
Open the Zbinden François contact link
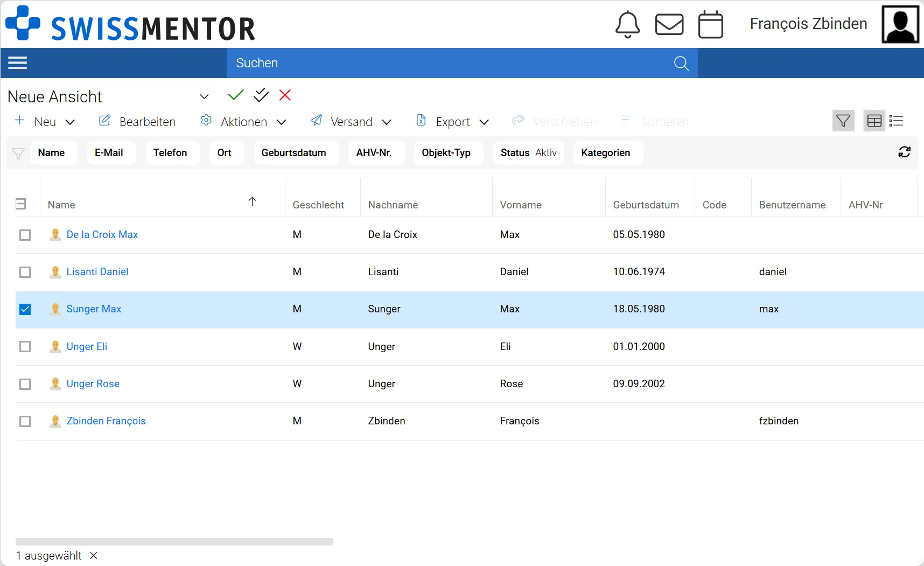(x=106, y=421)
